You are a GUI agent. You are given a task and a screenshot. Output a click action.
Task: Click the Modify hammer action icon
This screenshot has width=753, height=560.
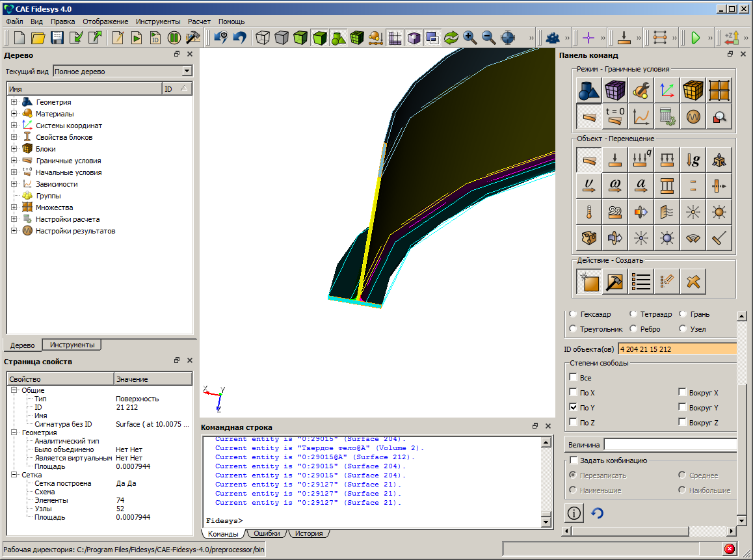[614, 282]
